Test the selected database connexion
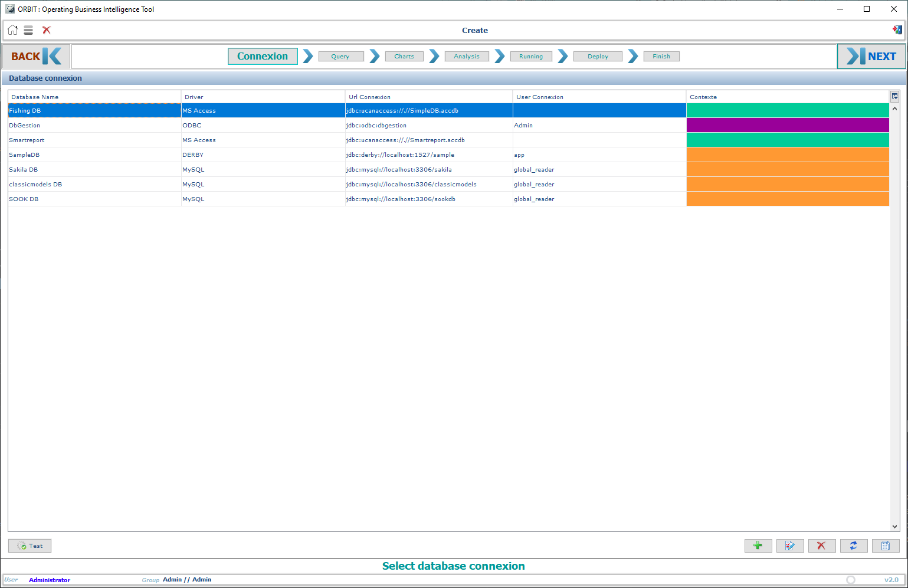908x588 pixels. pyautogui.click(x=30, y=546)
